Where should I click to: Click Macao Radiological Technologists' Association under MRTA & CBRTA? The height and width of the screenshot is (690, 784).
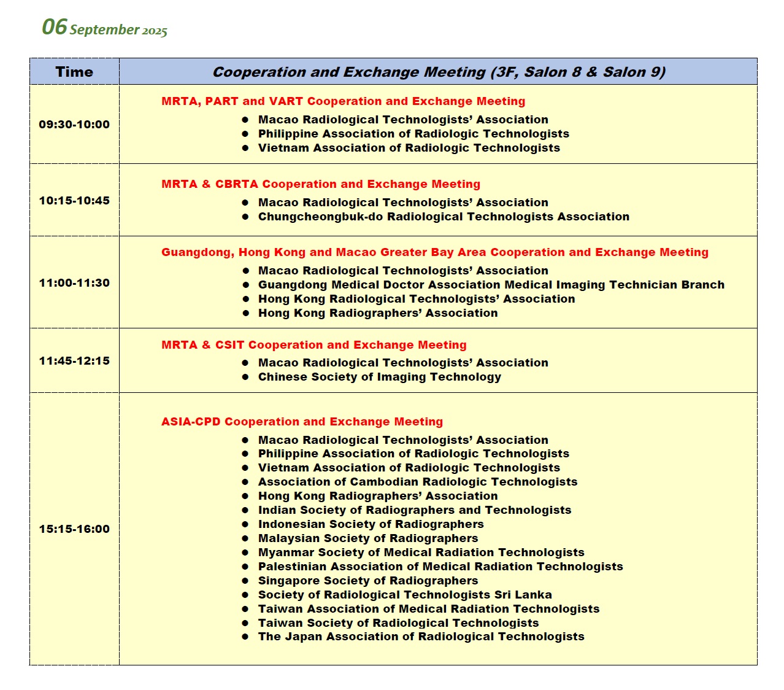403,203
